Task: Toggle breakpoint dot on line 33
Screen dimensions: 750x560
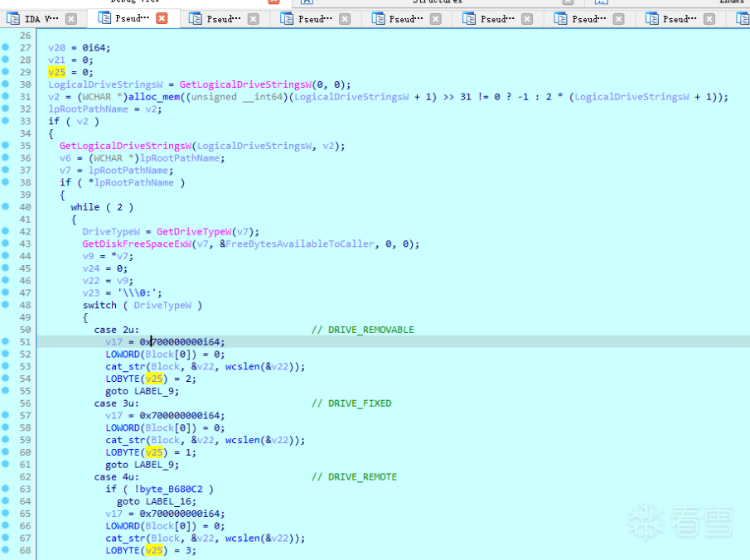Action: (x=5, y=120)
